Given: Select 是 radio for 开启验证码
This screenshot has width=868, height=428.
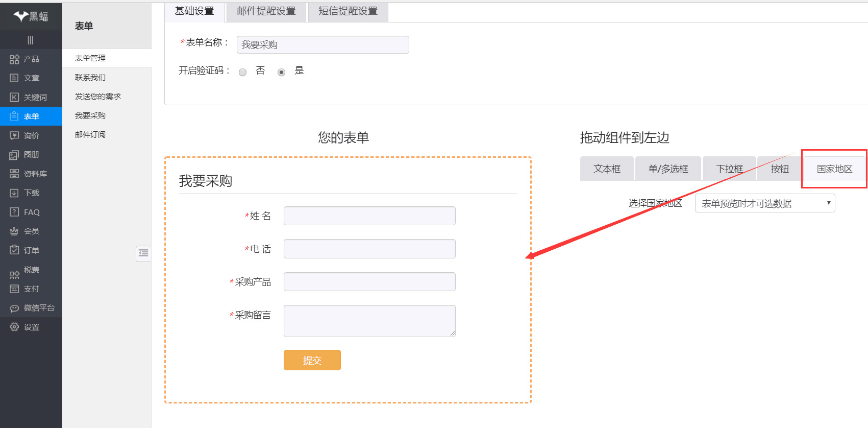Looking at the screenshot, I should tap(281, 72).
